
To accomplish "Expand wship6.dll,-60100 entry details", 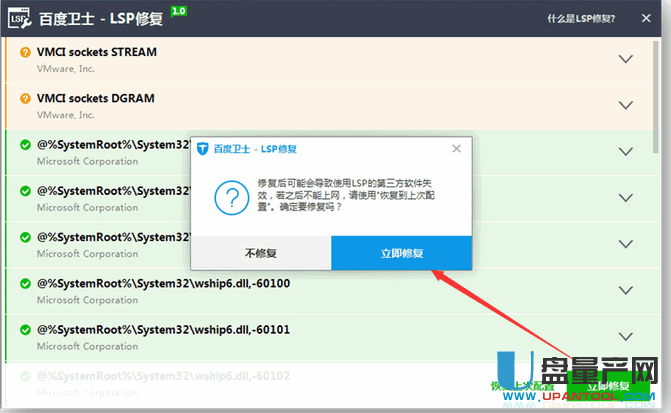I will (626, 290).
